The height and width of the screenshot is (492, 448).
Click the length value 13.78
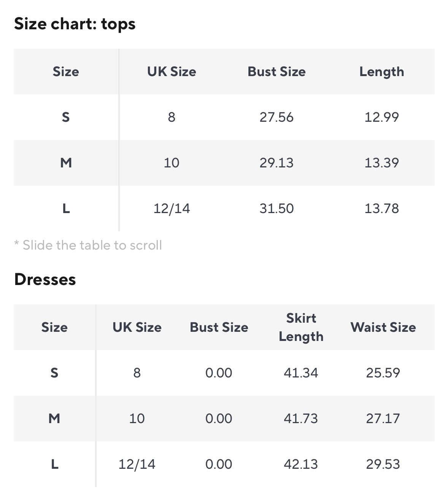pos(381,209)
